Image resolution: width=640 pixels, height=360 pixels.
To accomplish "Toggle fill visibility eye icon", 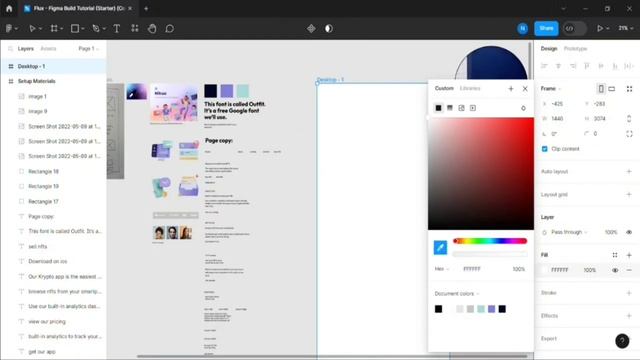I will pos(615,270).
